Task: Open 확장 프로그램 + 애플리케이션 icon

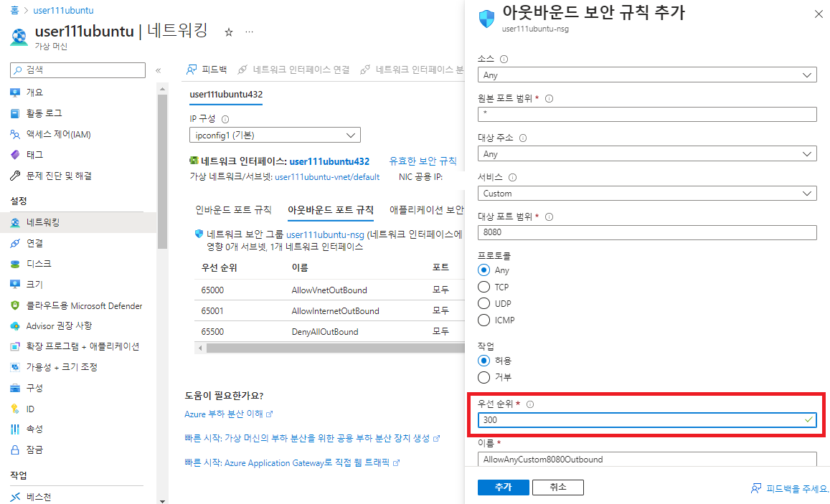Action: (x=15, y=346)
